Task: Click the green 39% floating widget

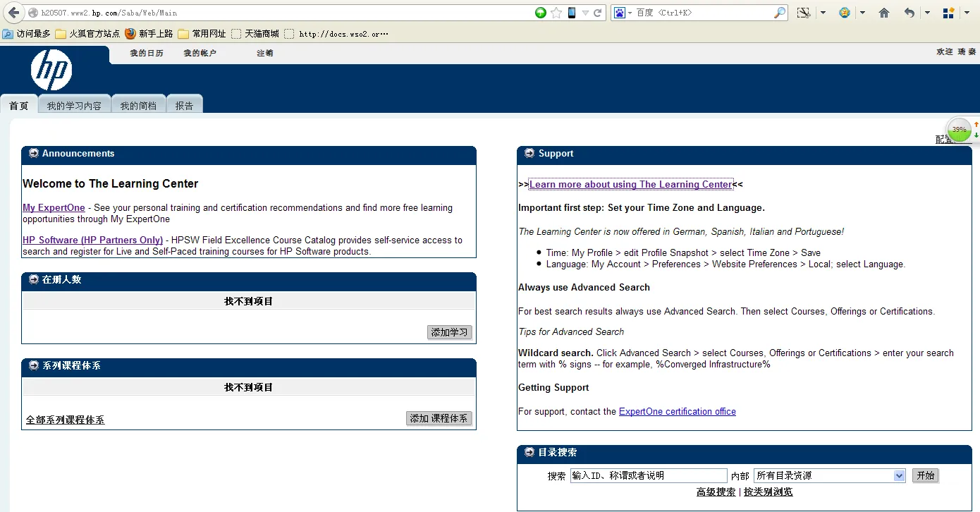Action: coord(959,130)
